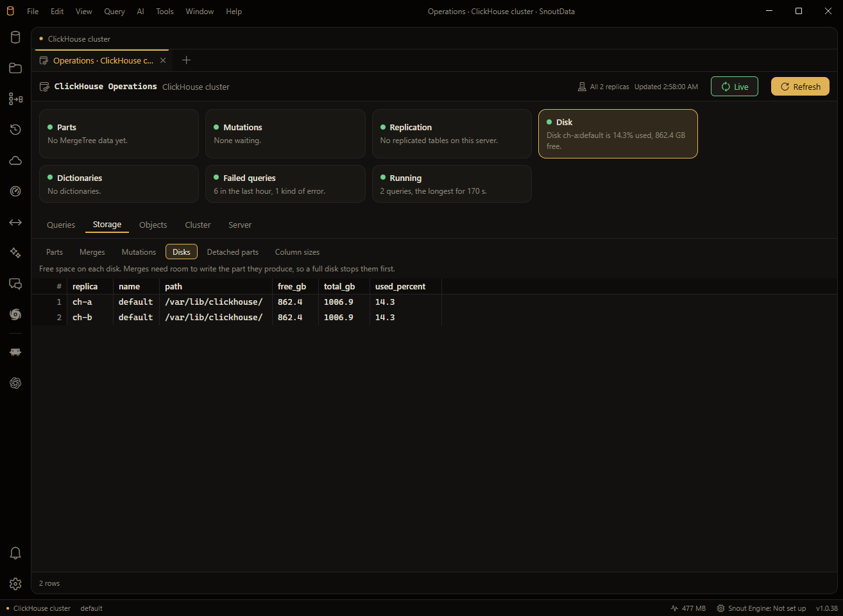Open the AI menu
This screenshot has width=843, height=616.
point(140,12)
